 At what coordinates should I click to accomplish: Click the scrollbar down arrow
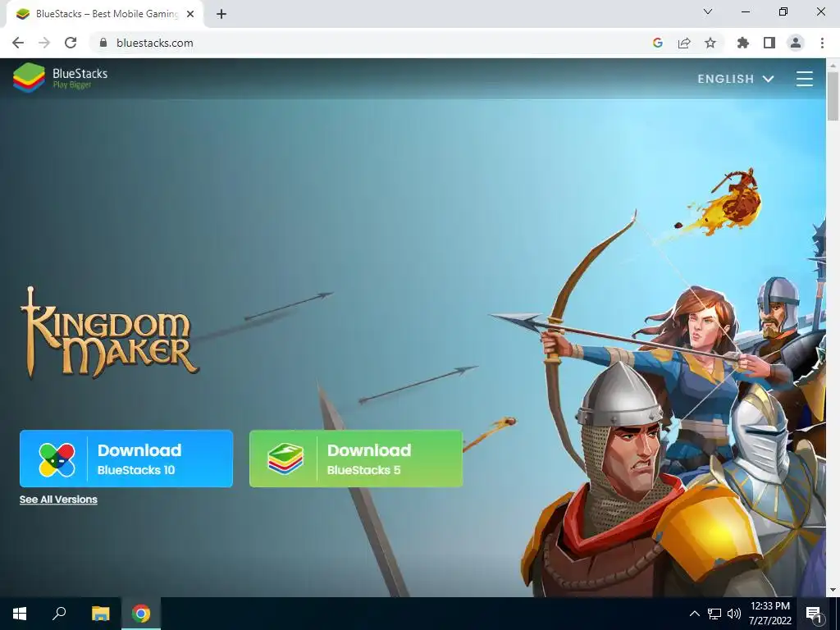(x=833, y=590)
